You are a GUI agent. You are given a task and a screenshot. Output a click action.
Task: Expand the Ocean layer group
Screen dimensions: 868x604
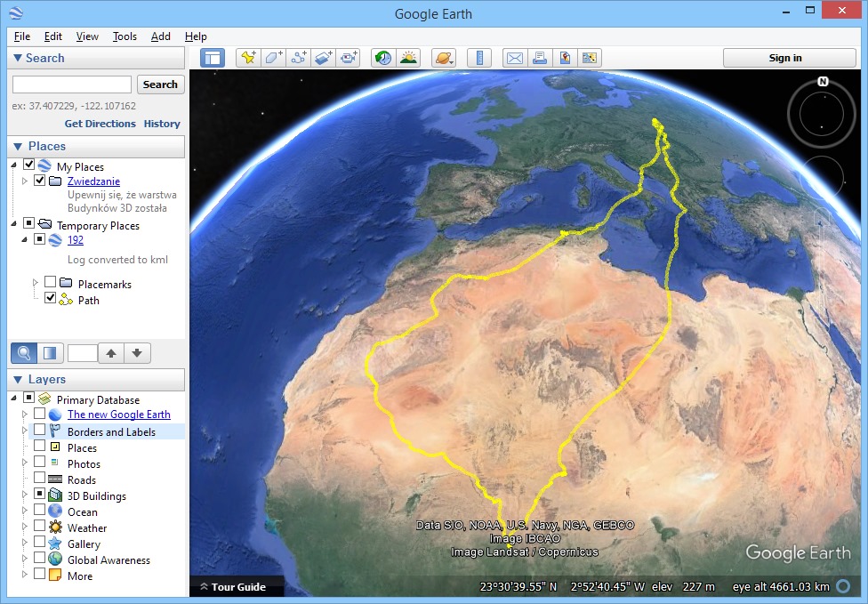(x=24, y=511)
